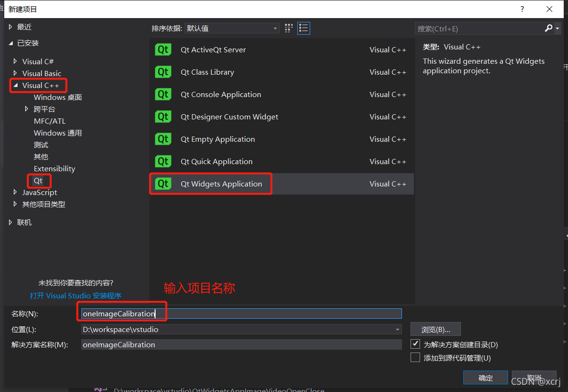Image resolution: width=568 pixels, height=392 pixels.
Task: Open search options dropdown arrow
Action: coord(558,28)
